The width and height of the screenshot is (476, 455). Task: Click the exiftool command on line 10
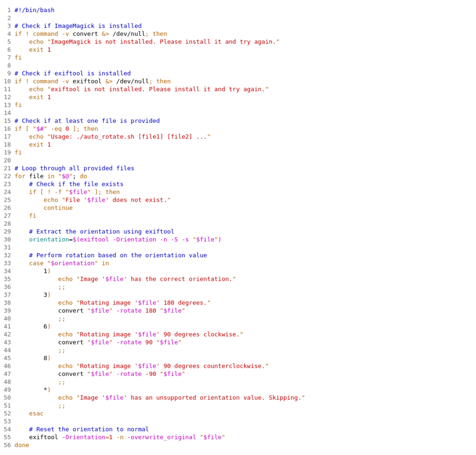pyautogui.click(x=87, y=81)
